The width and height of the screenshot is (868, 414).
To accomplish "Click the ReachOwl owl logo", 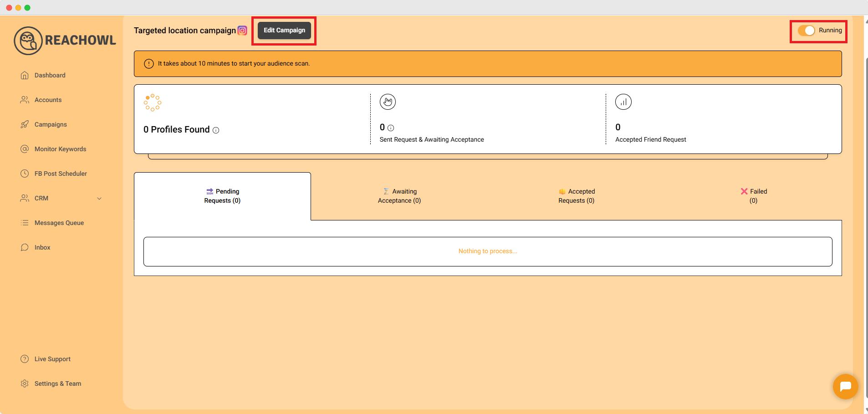I will coord(28,41).
